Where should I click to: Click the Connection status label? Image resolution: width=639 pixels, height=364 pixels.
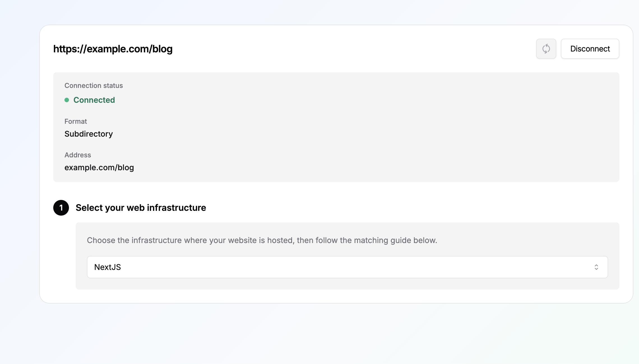coord(94,85)
